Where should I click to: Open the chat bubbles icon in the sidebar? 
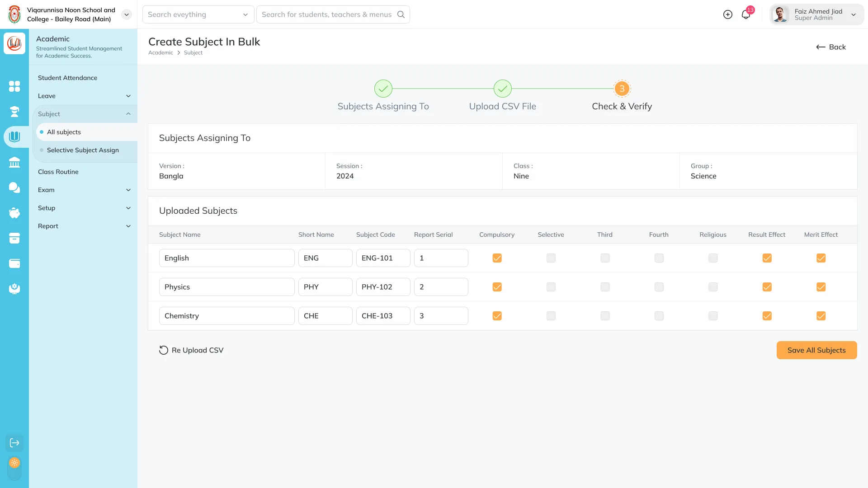[14, 188]
